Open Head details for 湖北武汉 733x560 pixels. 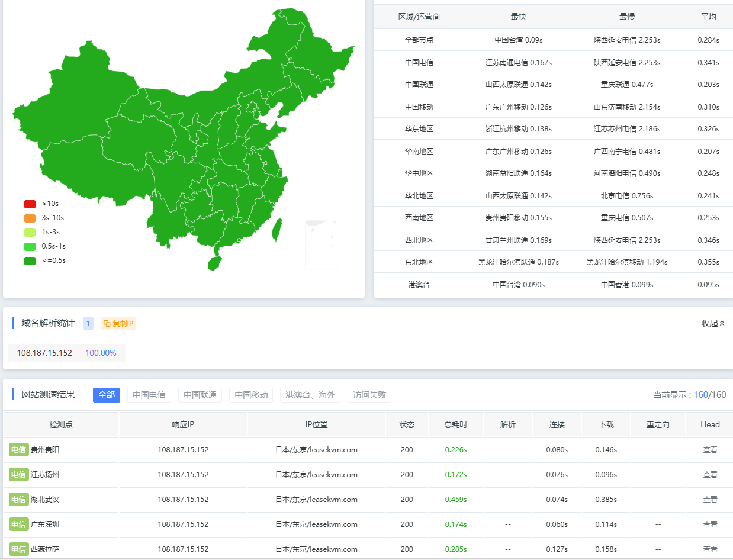coord(710,500)
